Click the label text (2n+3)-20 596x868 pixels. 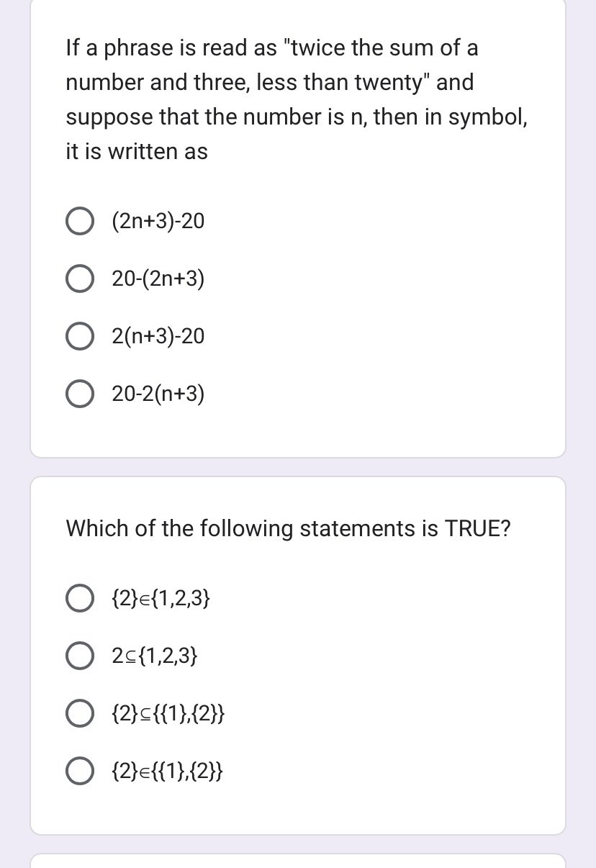158,221
